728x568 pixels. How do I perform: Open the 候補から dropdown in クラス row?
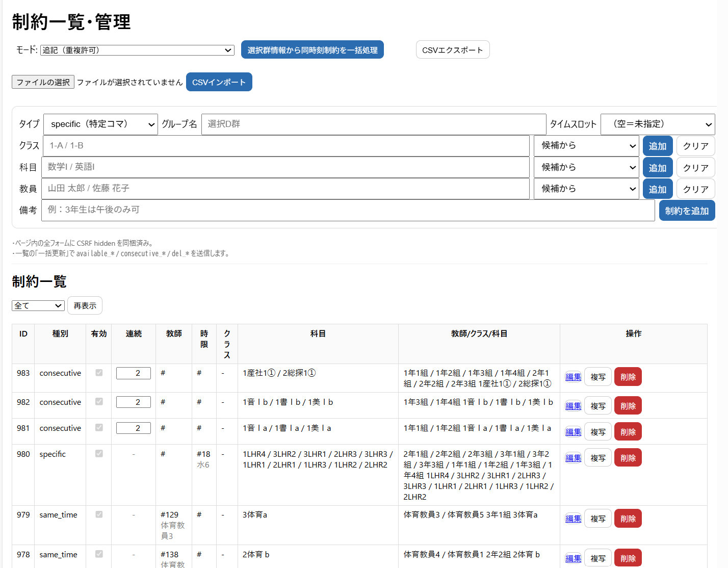point(586,146)
